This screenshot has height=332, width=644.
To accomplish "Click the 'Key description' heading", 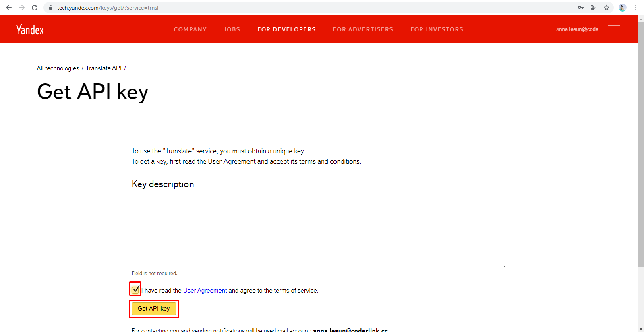I will coord(163,184).
